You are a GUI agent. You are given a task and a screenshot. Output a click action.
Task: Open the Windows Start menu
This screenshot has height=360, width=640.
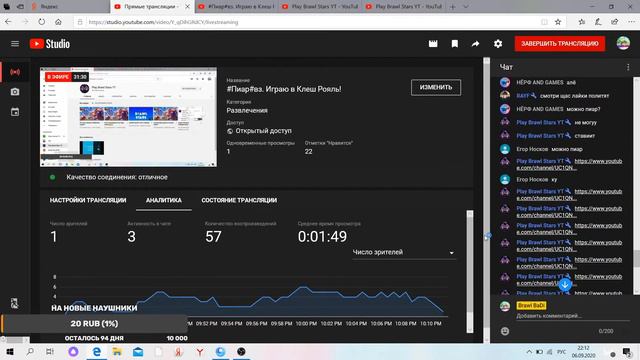tap(9, 352)
